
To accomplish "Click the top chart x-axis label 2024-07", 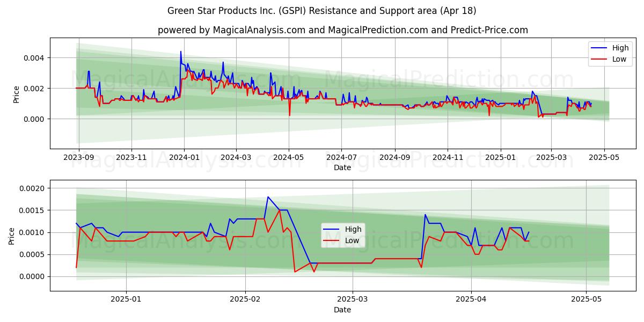I will (x=341, y=158).
